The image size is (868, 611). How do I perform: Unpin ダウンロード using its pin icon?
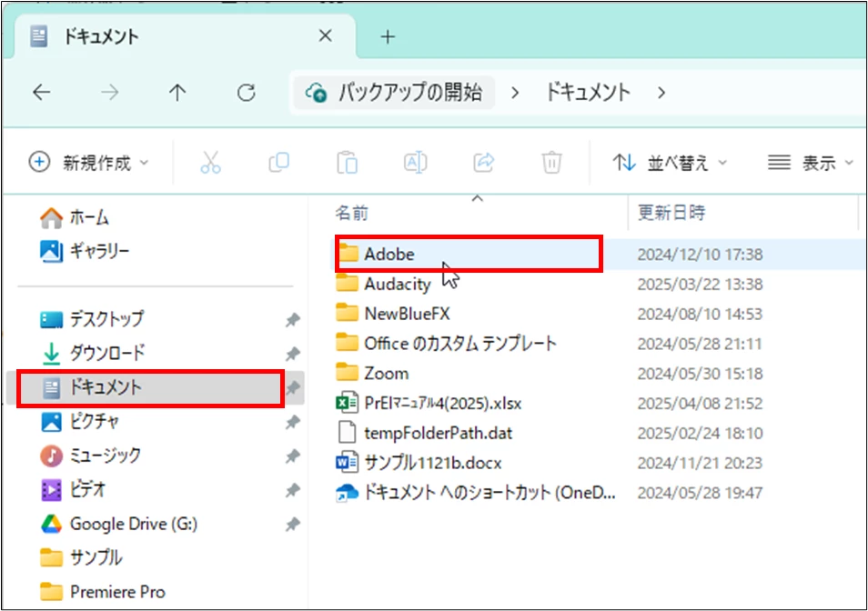[x=292, y=354]
